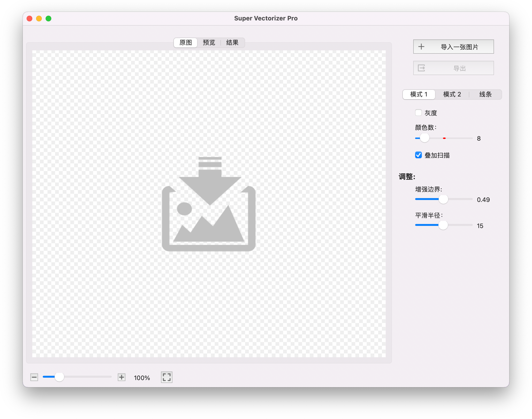Image resolution: width=532 pixels, height=419 pixels.
Task: Select the 模式 2 tab
Action: (x=452, y=95)
